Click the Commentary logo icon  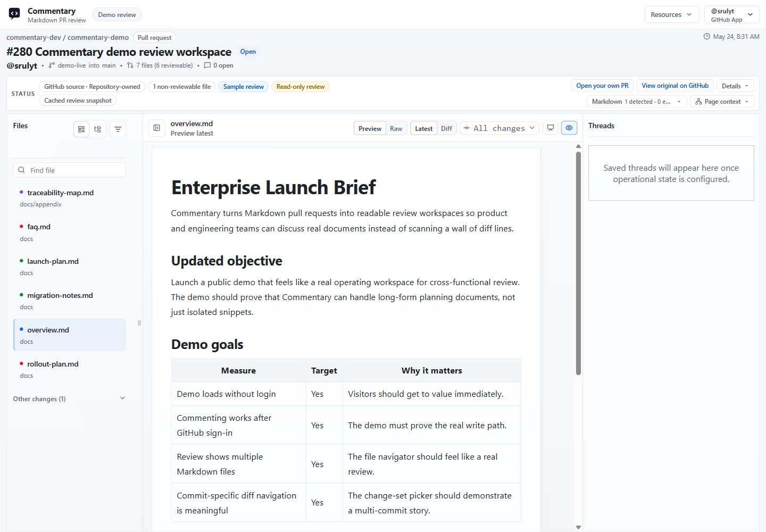pyautogui.click(x=14, y=14)
